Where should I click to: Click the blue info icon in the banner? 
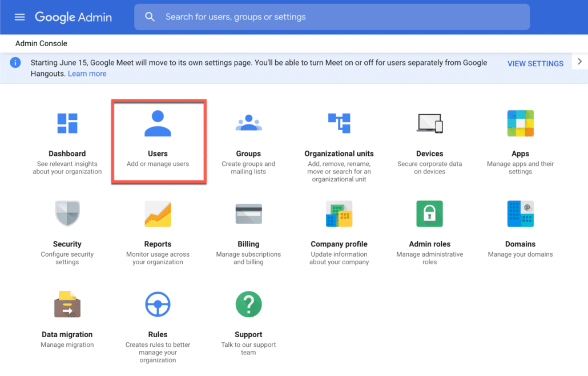[x=15, y=63]
